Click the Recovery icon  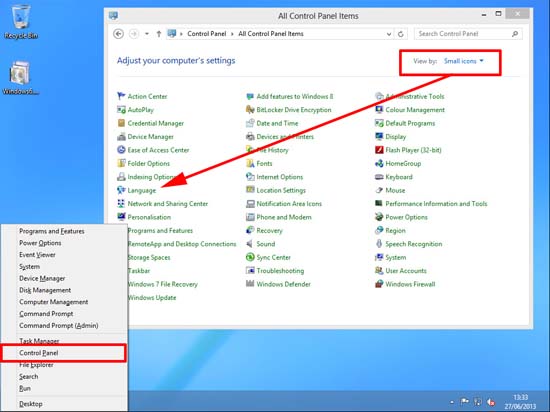tap(250, 230)
